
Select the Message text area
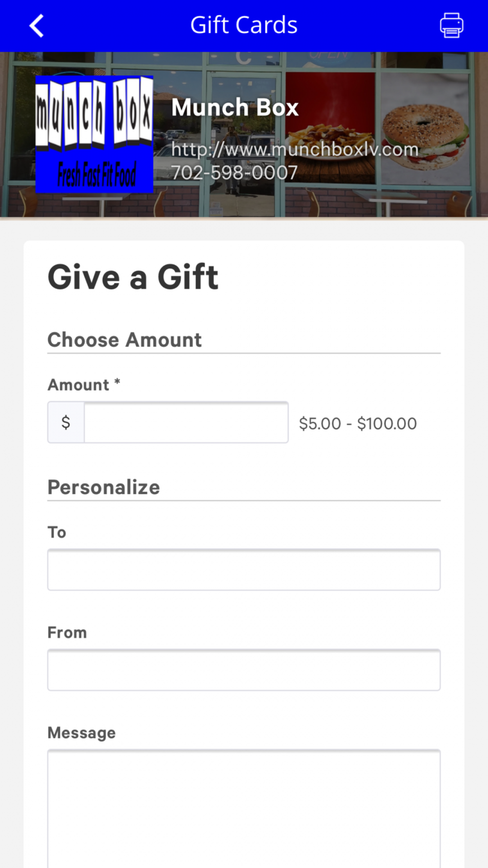pyautogui.click(x=244, y=808)
